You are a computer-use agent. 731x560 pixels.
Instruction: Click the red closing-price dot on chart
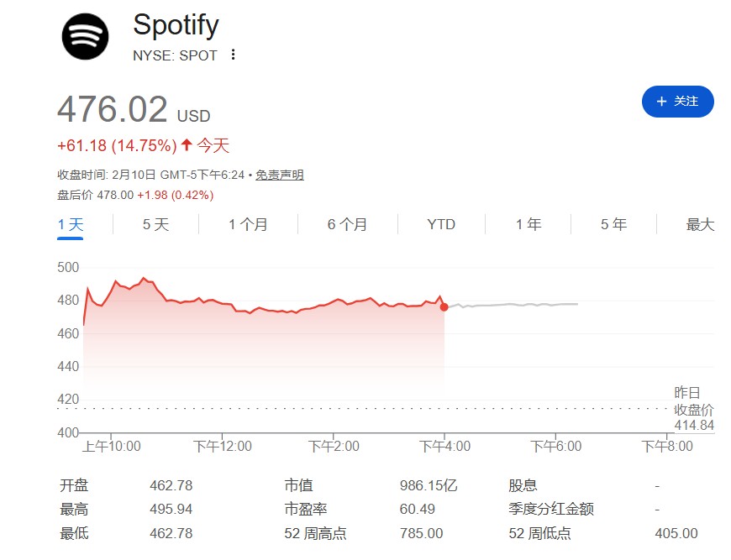click(x=444, y=307)
